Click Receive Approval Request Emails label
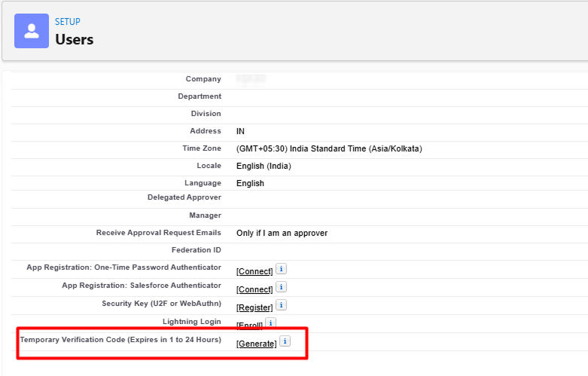Viewport: 588px width, 376px height. coord(159,233)
